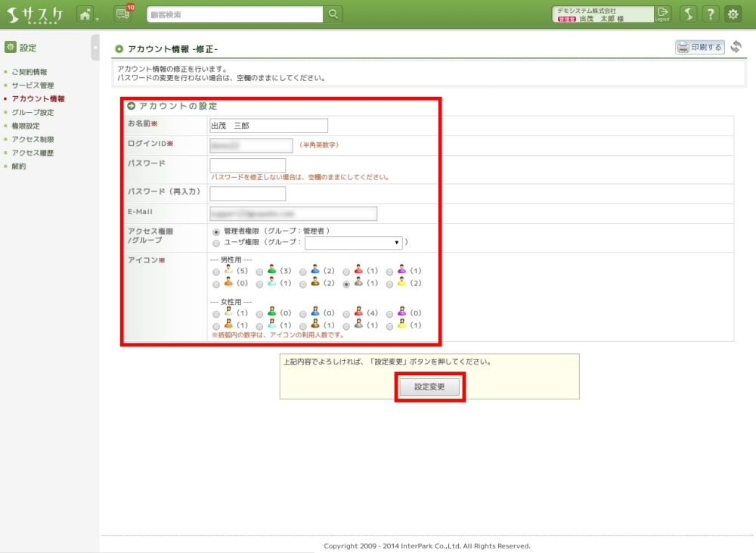
Task: Click the パスワード input field
Action: tap(248, 166)
